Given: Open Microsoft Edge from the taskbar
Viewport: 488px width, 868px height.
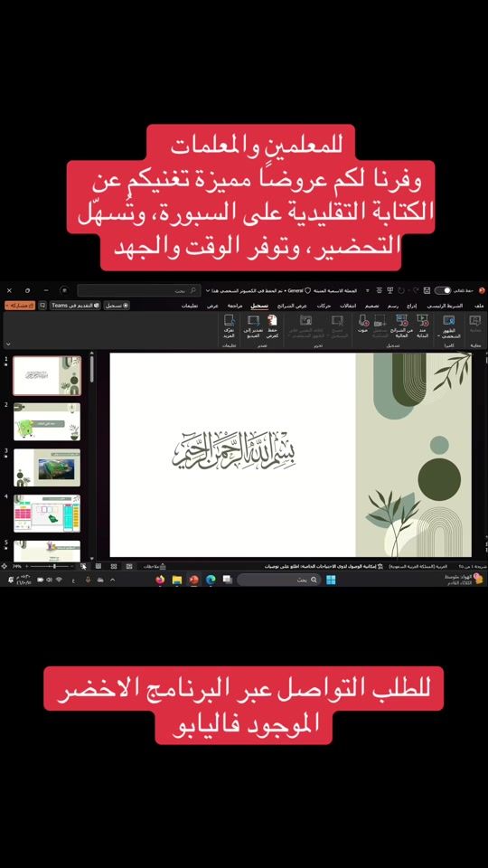Looking at the screenshot, I should pos(211,580).
